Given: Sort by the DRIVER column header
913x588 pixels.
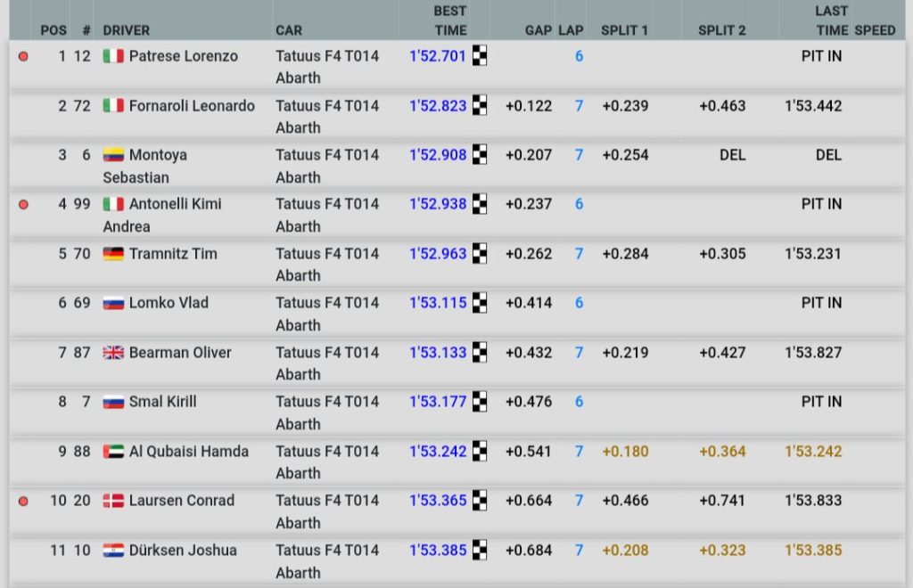Looking at the screenshot, I should coord(127,30).
